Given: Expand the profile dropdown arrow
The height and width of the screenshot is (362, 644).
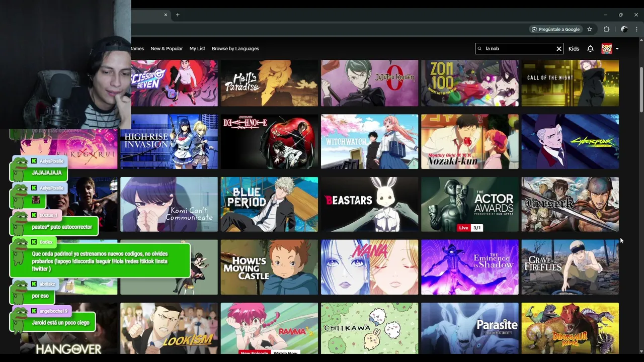Looking at the screenshot, I should coord(617,49).
